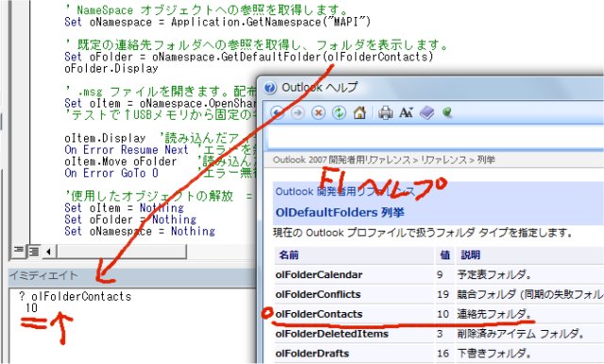This screenshot has width=604, height=364.
Task: Click value 16 in olFolderDrafts row
Action: point(443,354)
